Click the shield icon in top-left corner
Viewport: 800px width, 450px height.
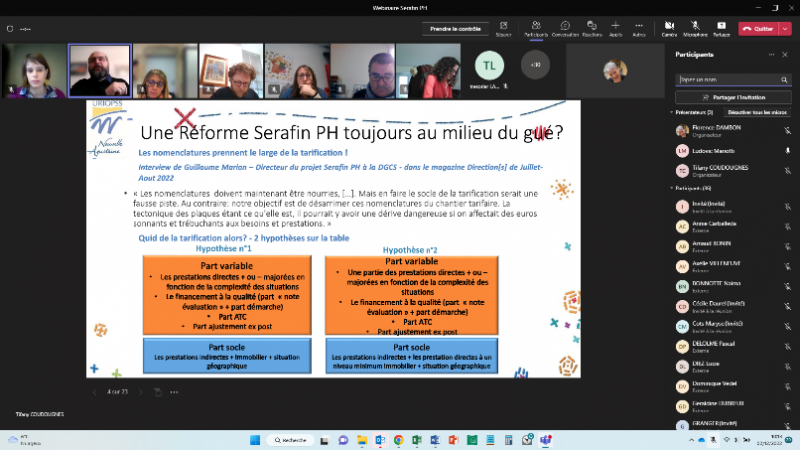coord(10,29)
